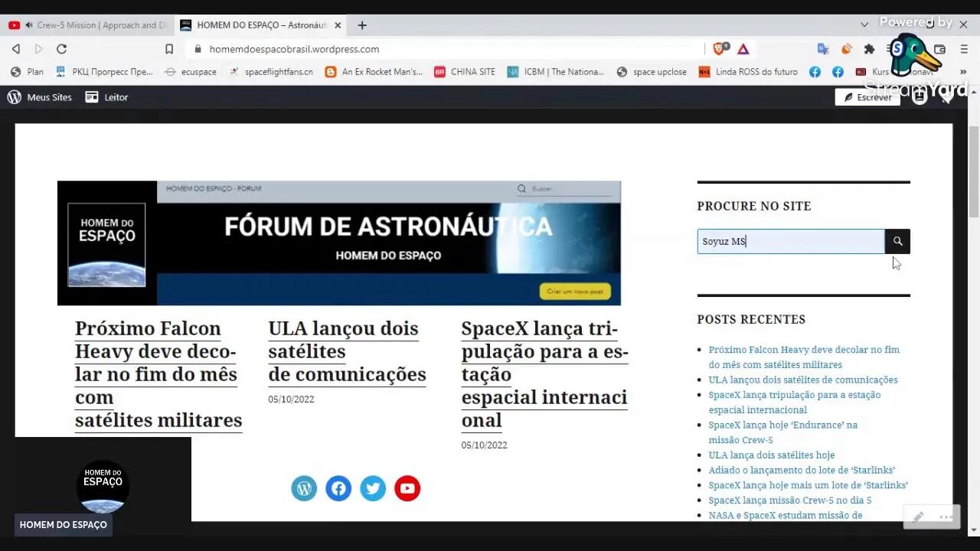Open the spaceflightfans.cn bookmark
This screenshot has width=980, height=551.
point(270,72)
